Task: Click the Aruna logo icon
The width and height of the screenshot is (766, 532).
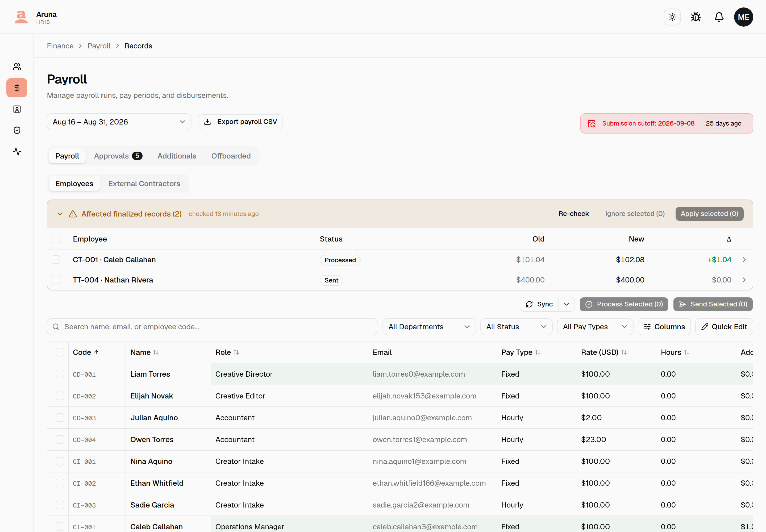Action: (21, 17)
